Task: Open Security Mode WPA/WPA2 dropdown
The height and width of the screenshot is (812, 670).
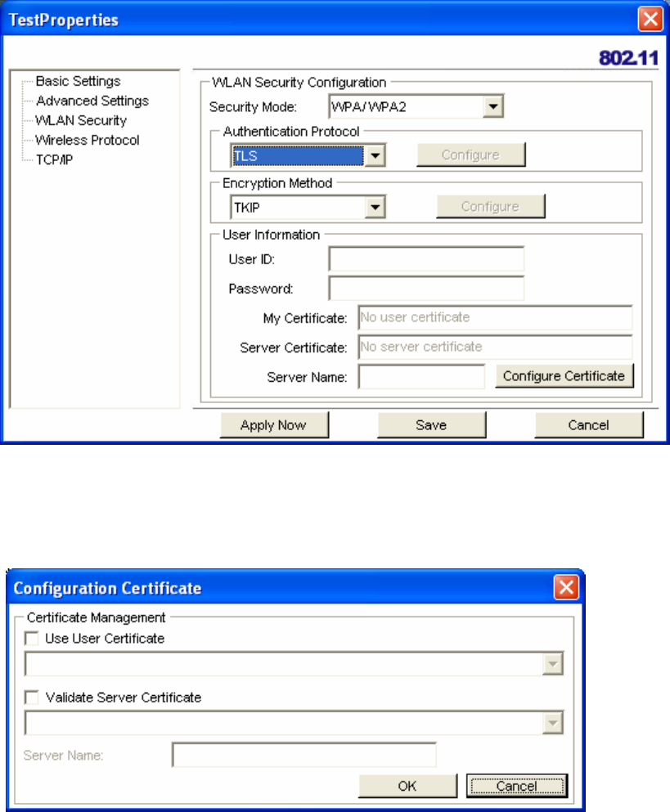Action: tap(416, 106)
